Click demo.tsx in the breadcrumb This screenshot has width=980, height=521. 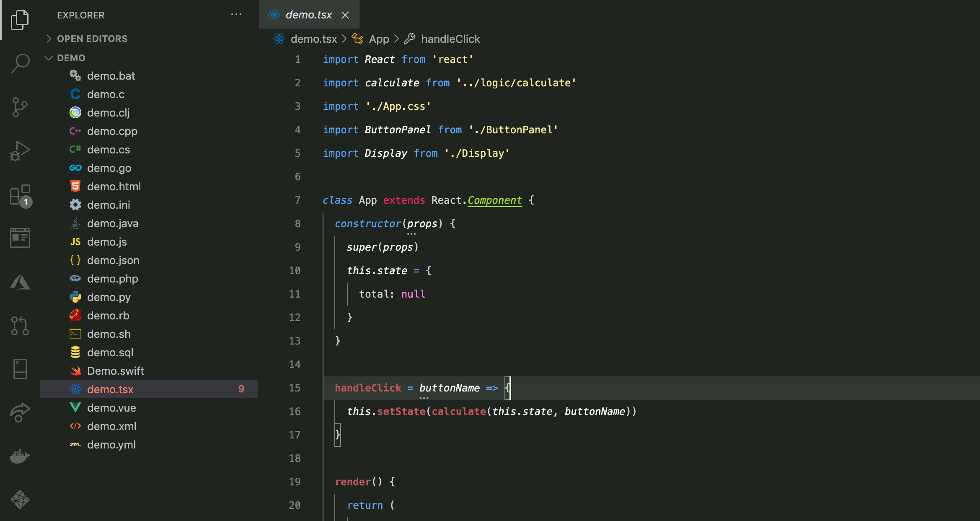click(x=313, y=39)
